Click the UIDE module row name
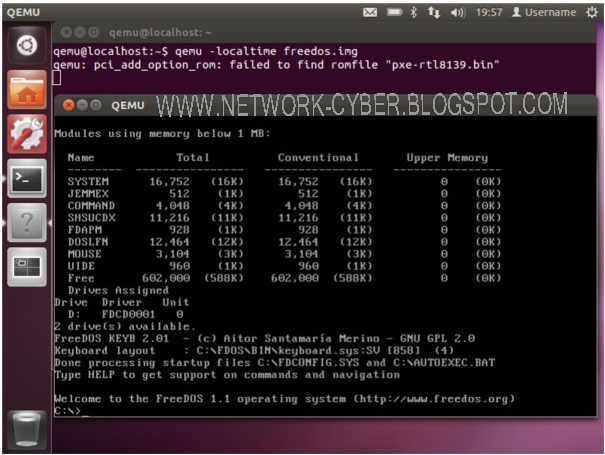This screenshot has height=455, width=605. [81, 266]
